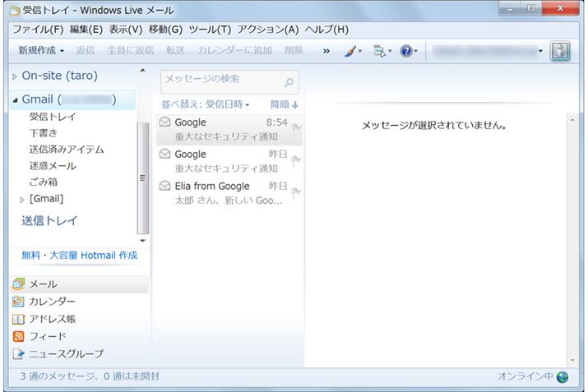Viewport: 588px width, 392px height.
Task: Click the magnifier search icon
Action: coord(289,81)
